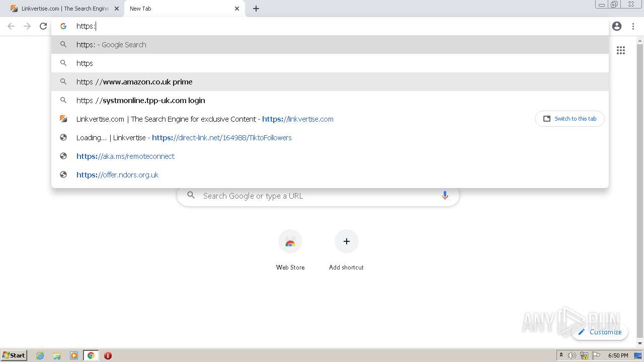Click the globe icon beside offer.ndors.org.uk

[x=63, y=175]
